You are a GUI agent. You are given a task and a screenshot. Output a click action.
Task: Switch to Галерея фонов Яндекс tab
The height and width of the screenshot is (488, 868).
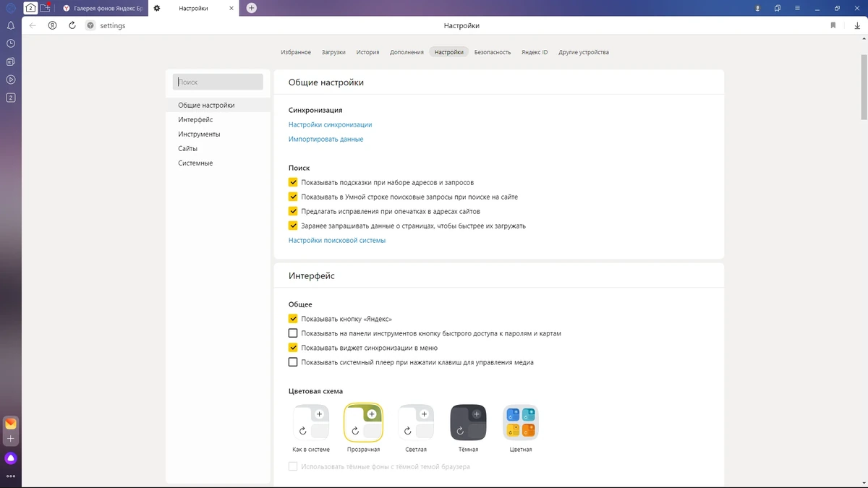click(x=101, y=8)
